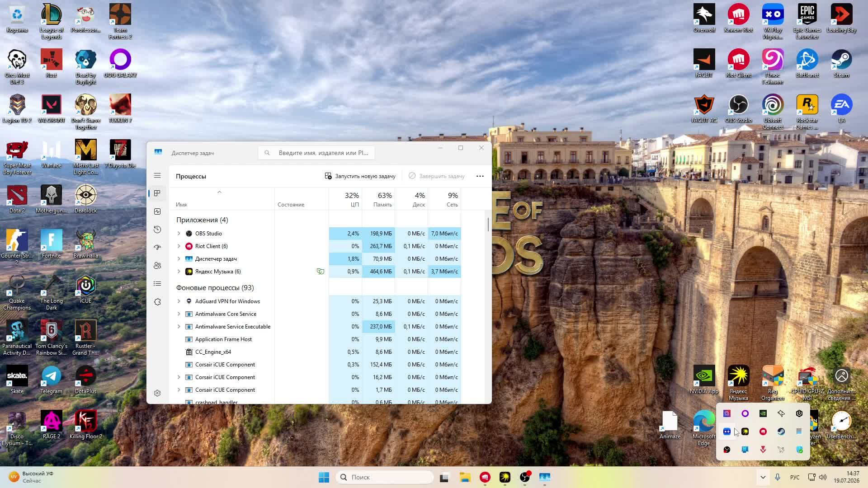
Task: Click Steam icon in the tray overflow
Action: (781, 432)
